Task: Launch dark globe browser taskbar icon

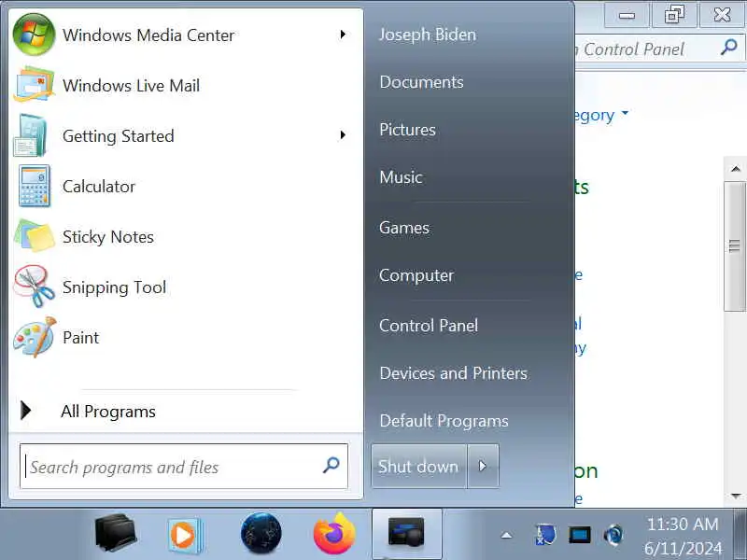Action: (x=261, y=533)
